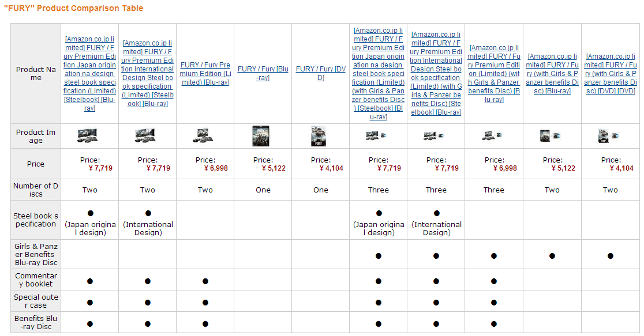644x336 pixels.
Task: Click the International Steelbook image without Girls & Panzer
Action: [145, 136]
